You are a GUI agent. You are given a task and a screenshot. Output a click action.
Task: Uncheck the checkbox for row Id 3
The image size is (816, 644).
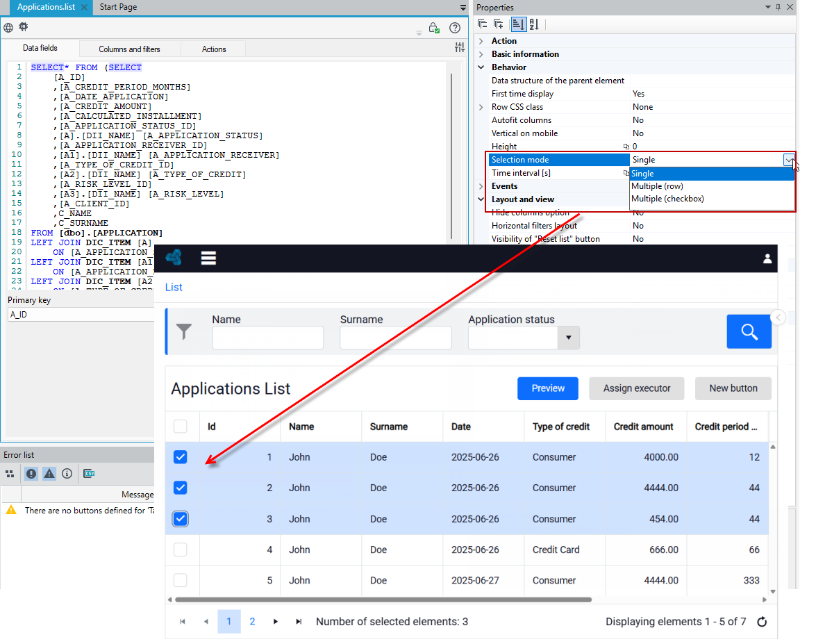[180, 519]
